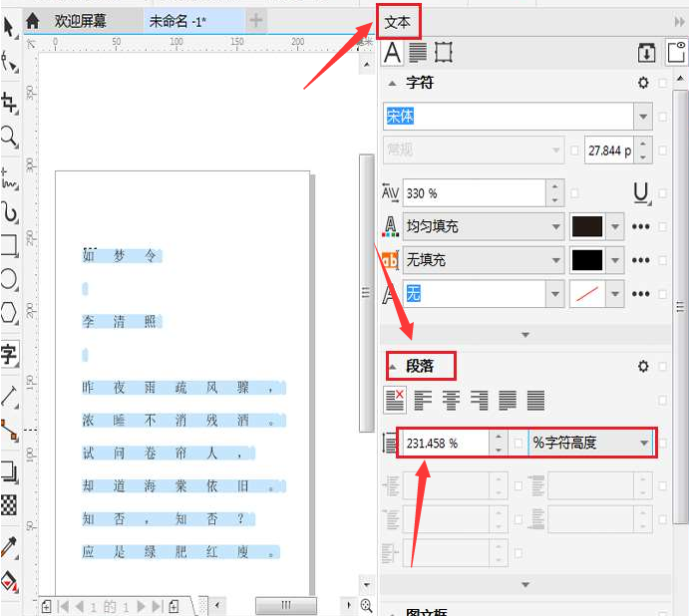Switch to the 未命名 -1* document tab
This screenshot has width=689, height=616.
tap(177, 21)
